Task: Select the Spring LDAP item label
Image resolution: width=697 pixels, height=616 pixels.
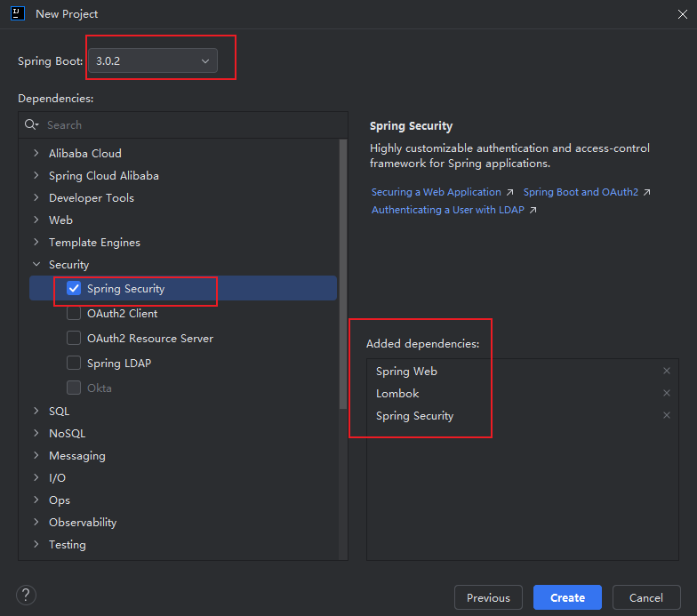Action: [119, 363]
